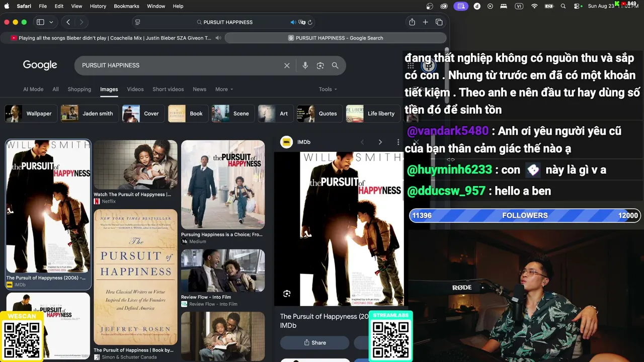The height and width of the screenshot is (362, 644).
Task: Filter images by Cover chip
Action: pos(143,114)
